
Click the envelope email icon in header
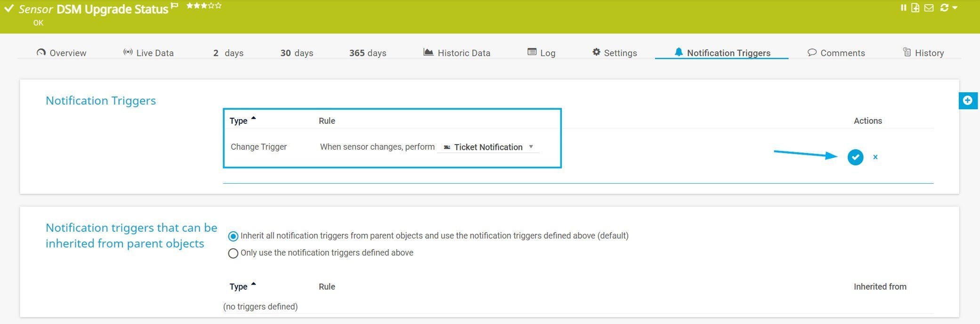929,8
